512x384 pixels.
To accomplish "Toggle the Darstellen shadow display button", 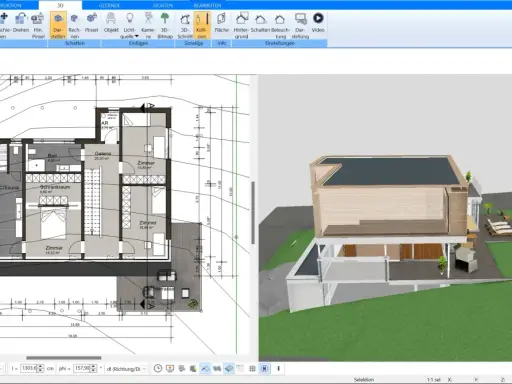I will click(58, 25).
